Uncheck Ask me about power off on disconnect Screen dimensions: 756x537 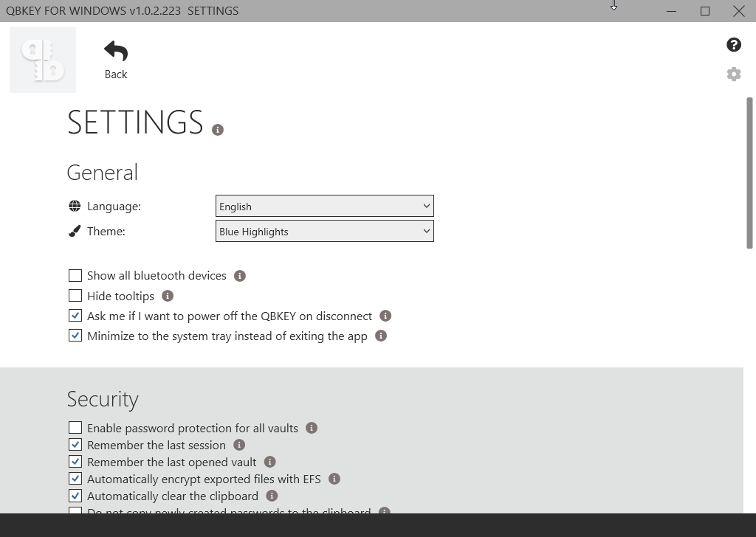pos(75,316)
